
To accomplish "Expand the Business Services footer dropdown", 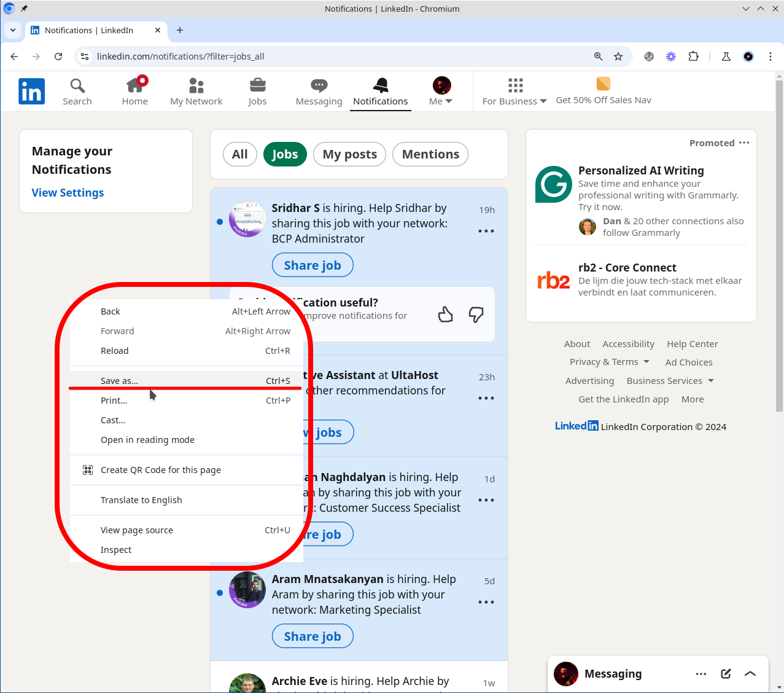I will [x=670, y=381].
